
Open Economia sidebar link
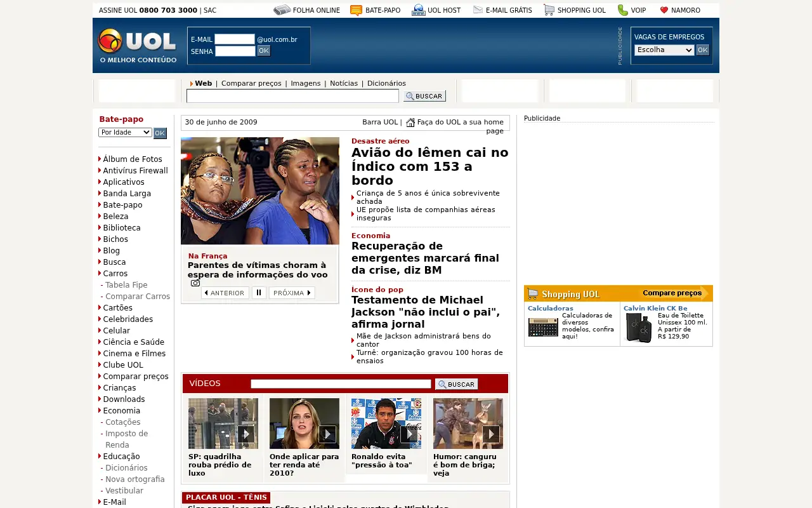click(122, 411)
